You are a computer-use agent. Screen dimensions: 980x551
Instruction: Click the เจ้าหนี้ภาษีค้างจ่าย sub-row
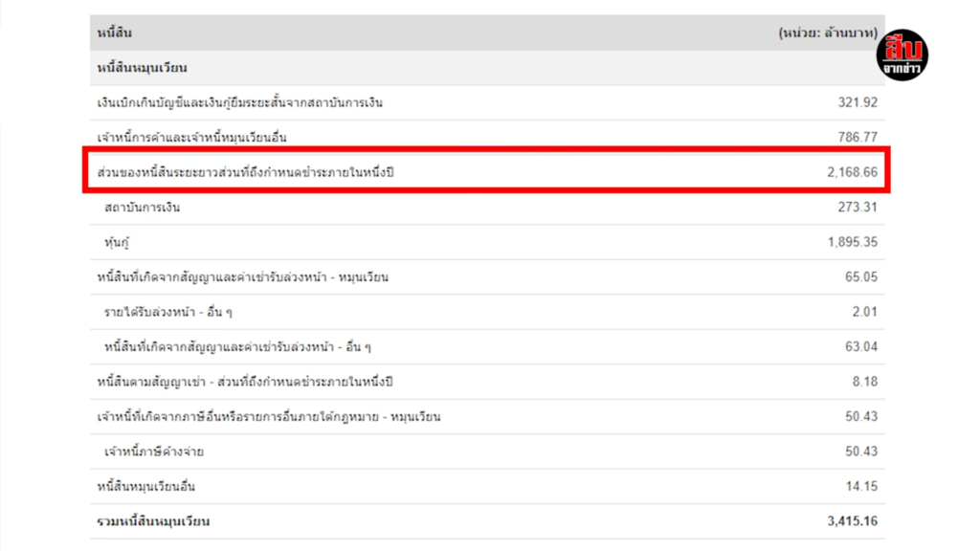(487, 452)
